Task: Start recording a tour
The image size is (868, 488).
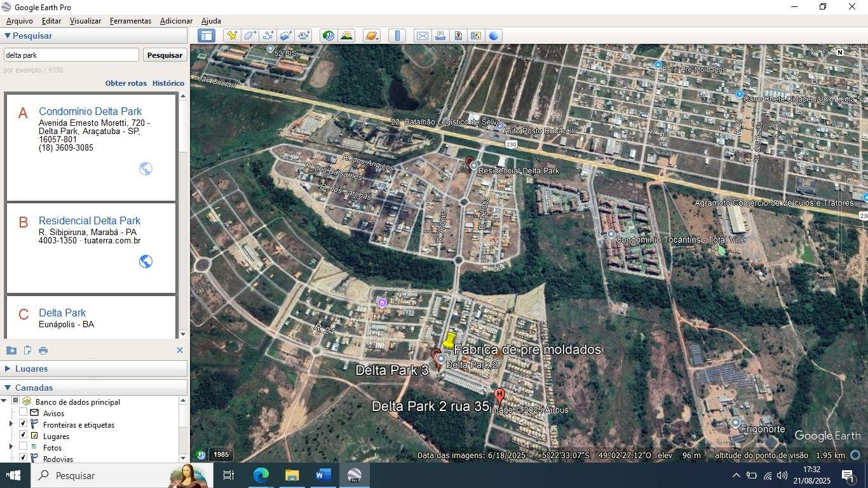Action: (x=304, y=36)
